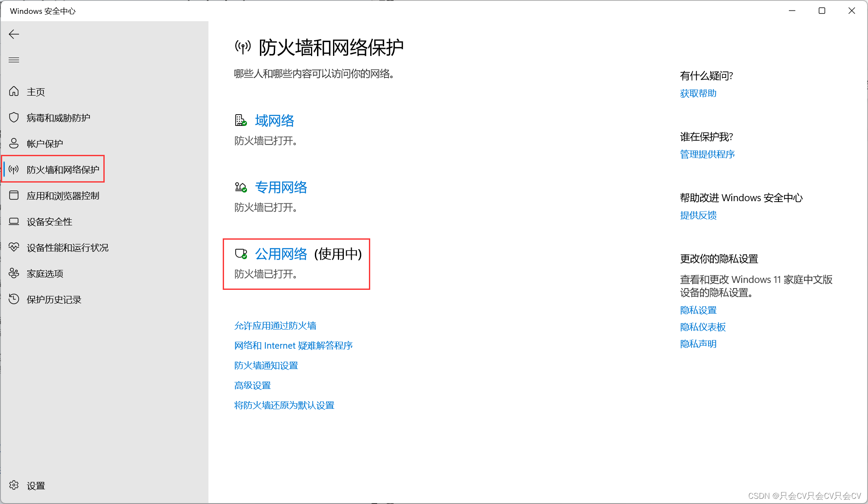Click 允许应用通过防火墙 link
Screen dimensions: 868x504
pyautogui.click(x=275, y=326)
